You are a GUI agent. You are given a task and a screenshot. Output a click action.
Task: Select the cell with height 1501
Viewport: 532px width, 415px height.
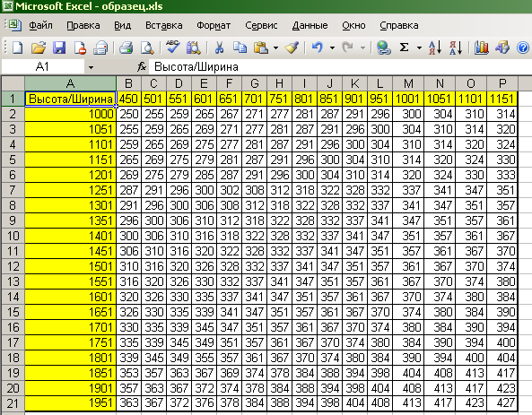point(71,266)
